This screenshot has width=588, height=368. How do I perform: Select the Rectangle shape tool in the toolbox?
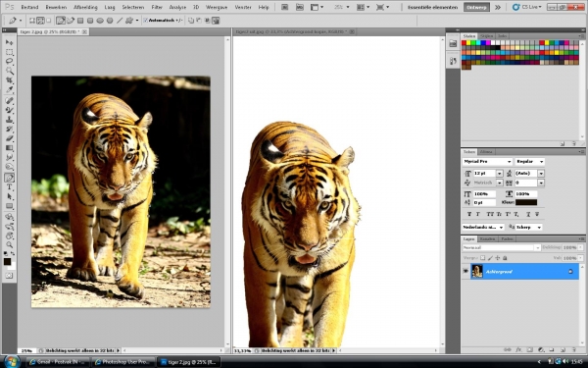tap(9, 206)
